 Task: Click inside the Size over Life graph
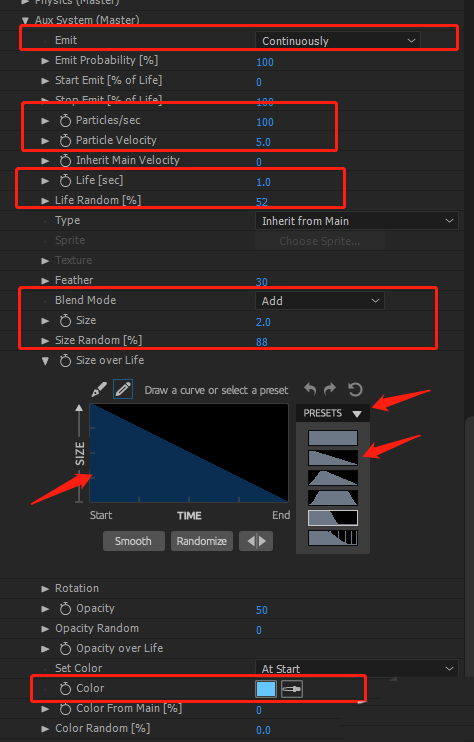coord(189,452)
